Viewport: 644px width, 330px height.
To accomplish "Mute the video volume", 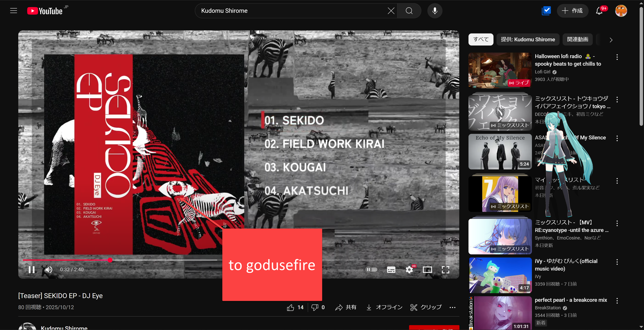I will click(49, 269).
